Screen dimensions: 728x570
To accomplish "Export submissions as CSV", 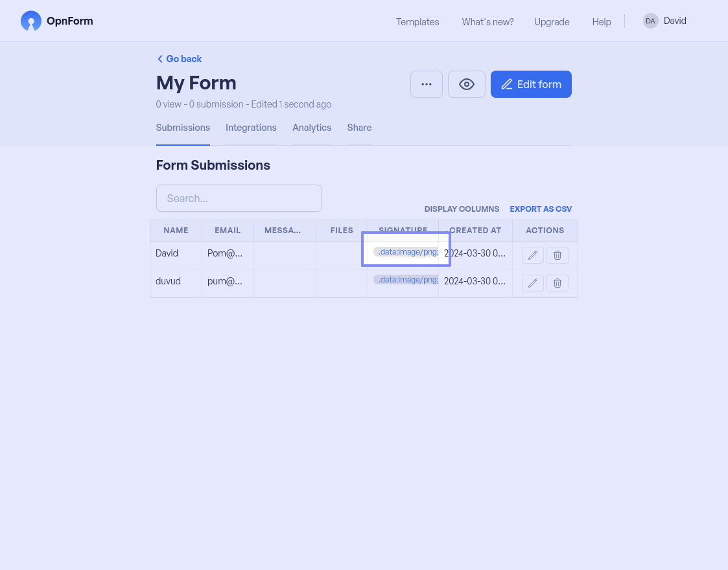I will (541, 209).
